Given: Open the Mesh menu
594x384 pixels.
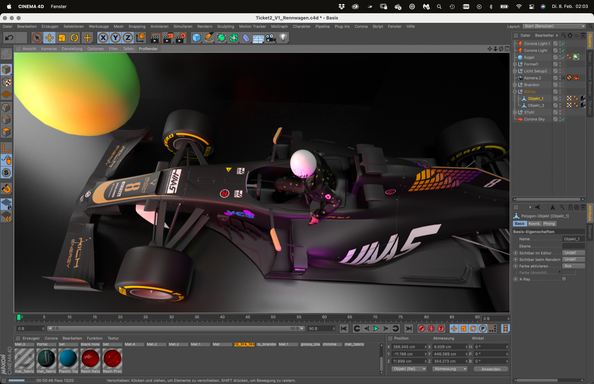Looking at the screenshot, I should pyautogui.click(x=119, y=27).
